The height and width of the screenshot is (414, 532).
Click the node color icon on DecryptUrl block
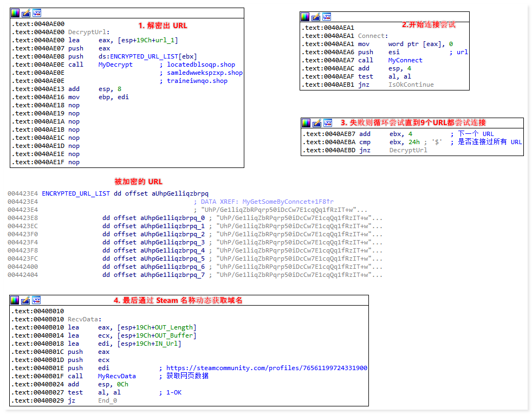pyautogui.click(x=15, y=13)
